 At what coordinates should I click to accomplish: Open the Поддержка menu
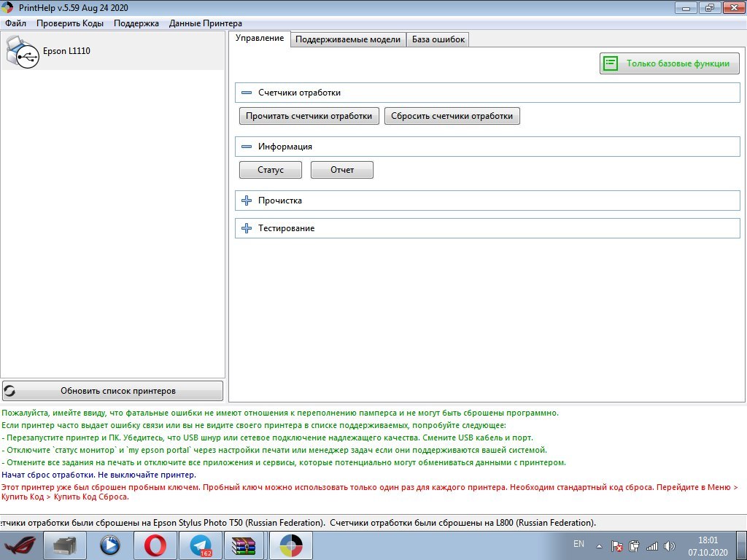[136, 23]
